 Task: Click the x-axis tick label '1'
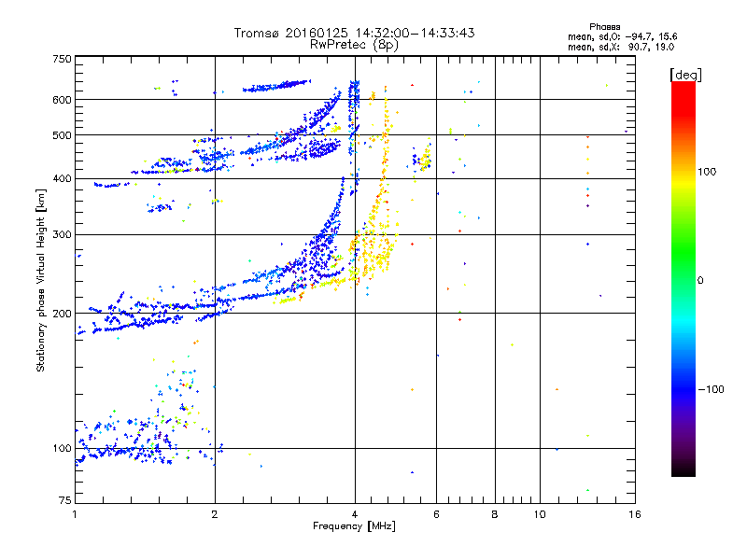point(75,514)
